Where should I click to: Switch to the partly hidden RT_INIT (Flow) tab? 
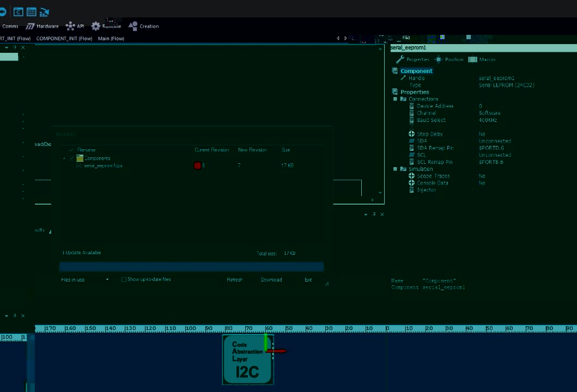point(15,38)
